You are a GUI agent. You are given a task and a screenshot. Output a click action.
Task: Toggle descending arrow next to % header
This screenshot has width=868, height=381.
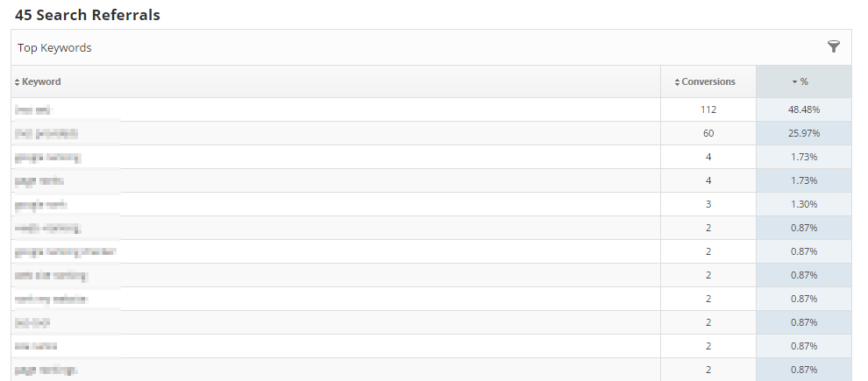tap(794, 82)
